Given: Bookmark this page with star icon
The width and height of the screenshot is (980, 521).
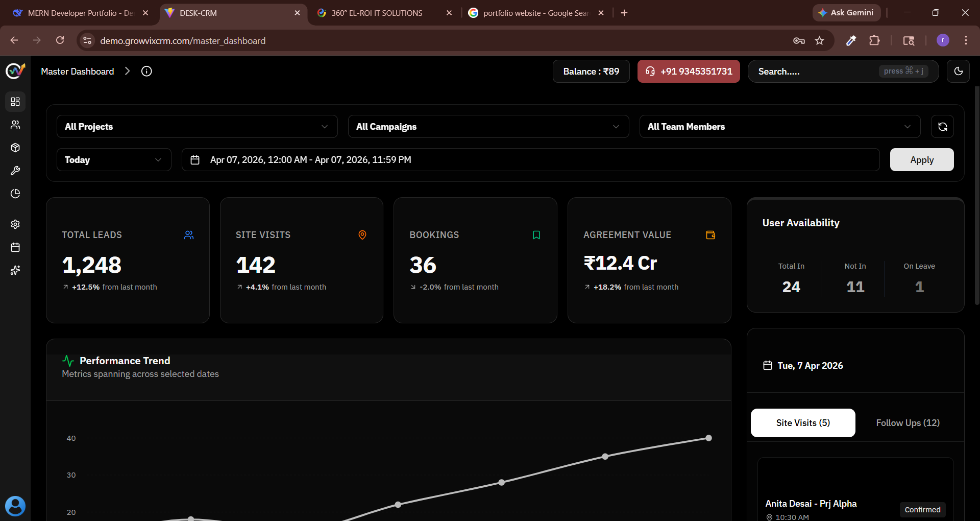Looking at the screenshot, I should tap(820, 40).
